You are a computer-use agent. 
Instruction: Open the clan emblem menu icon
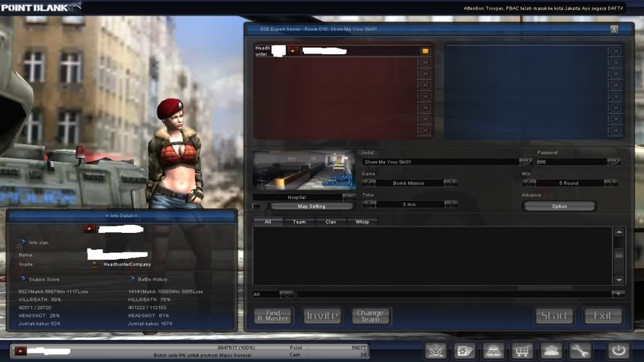point(436,351)
